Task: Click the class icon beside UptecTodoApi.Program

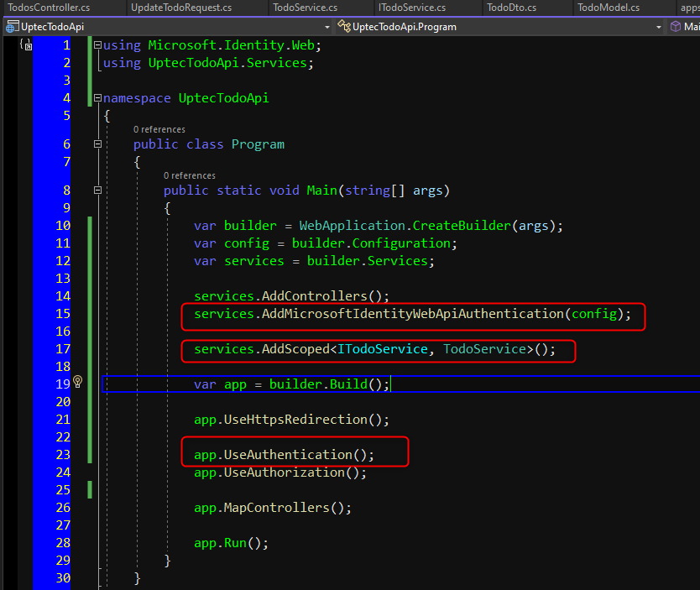Action: [x=343, y=27]
